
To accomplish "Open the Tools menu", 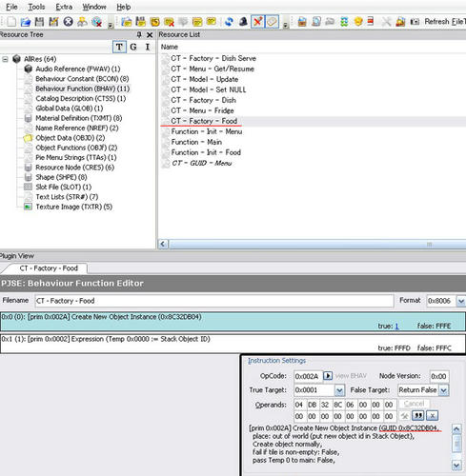I will coord(36,7).
